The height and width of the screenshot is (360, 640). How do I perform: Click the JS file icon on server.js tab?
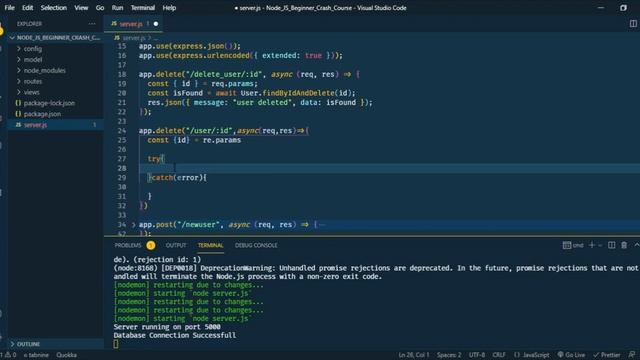pyautogui.click(x=114, y=24)
